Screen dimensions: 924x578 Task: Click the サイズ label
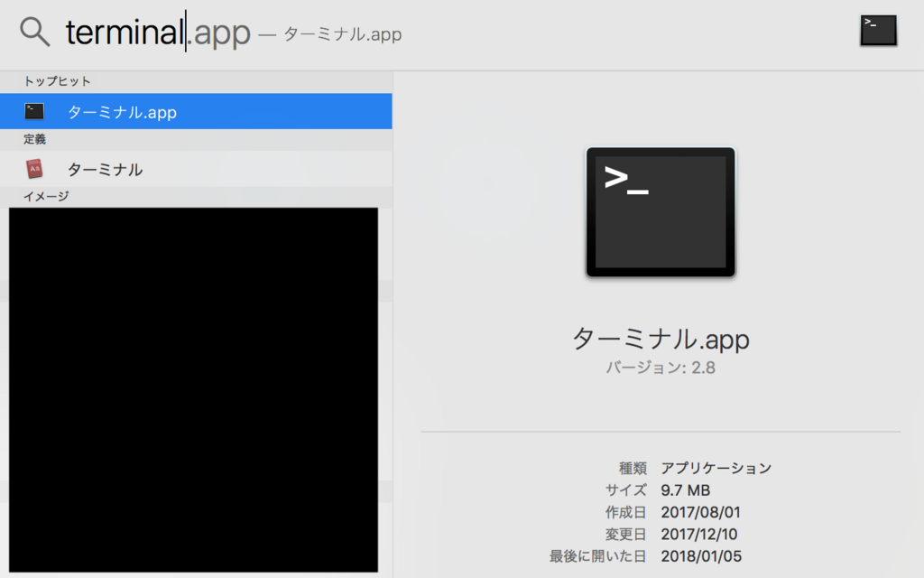[x=626, y=490]
